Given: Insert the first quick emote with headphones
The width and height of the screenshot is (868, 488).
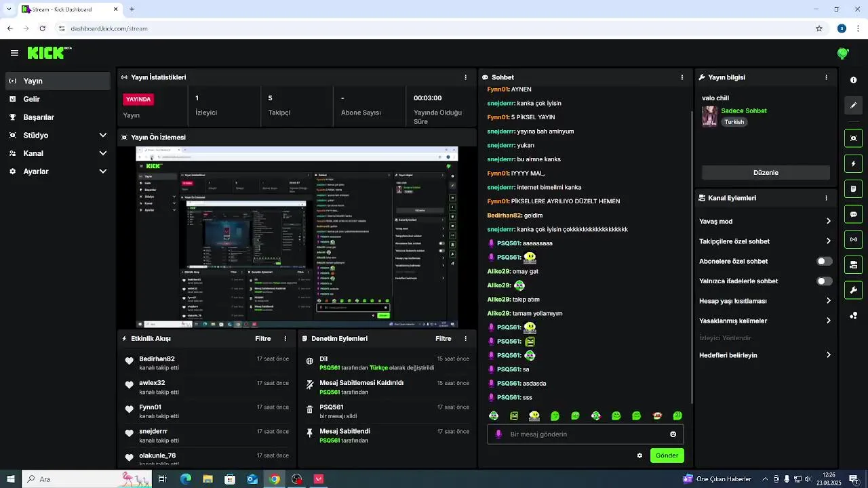Looking at the screenshot, I should [494, 415].
